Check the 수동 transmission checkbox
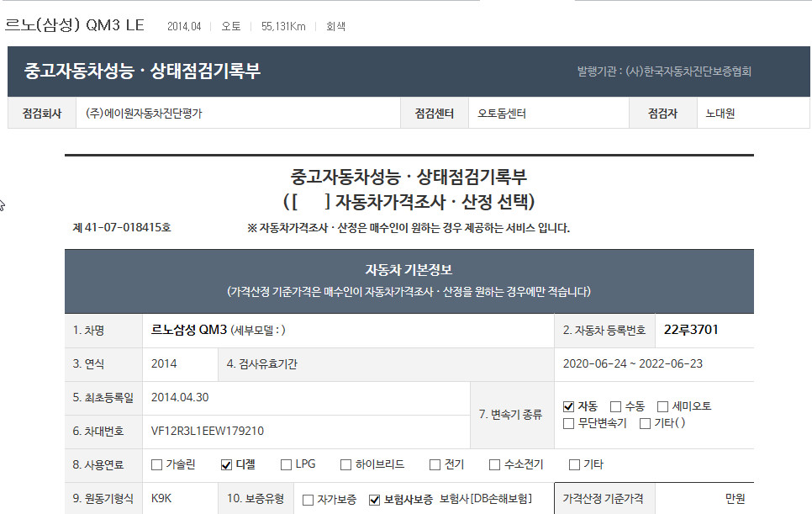The image size is (812, 514). pos(616,406)
